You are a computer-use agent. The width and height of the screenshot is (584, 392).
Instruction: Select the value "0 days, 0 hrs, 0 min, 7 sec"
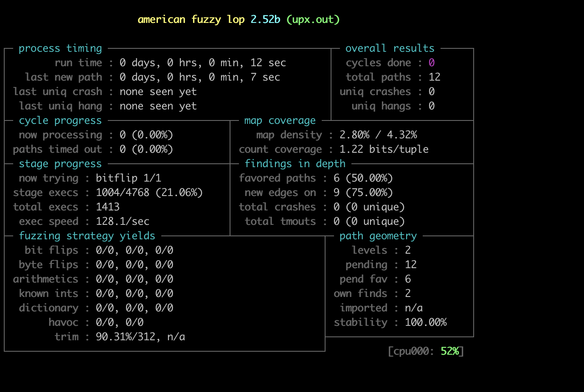(200, 77)
